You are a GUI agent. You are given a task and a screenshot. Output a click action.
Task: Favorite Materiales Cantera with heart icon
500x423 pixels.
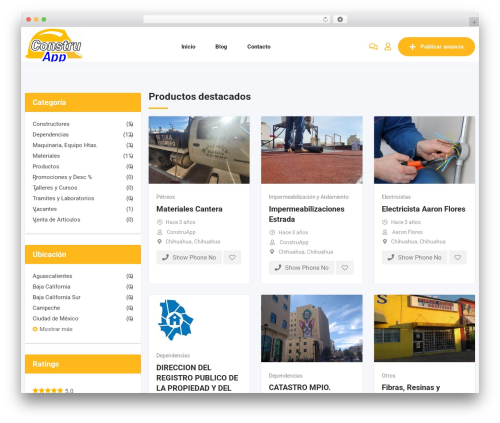(232, 257)
